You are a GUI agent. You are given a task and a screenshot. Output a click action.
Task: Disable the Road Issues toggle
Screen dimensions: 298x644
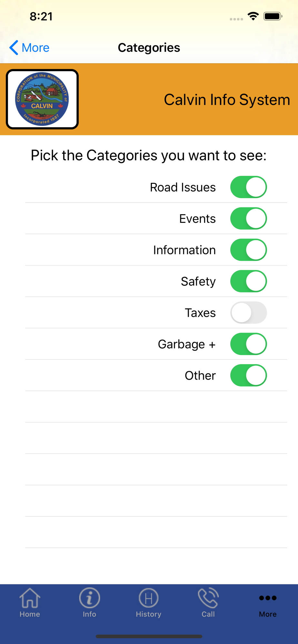click(x=248, y=187)
